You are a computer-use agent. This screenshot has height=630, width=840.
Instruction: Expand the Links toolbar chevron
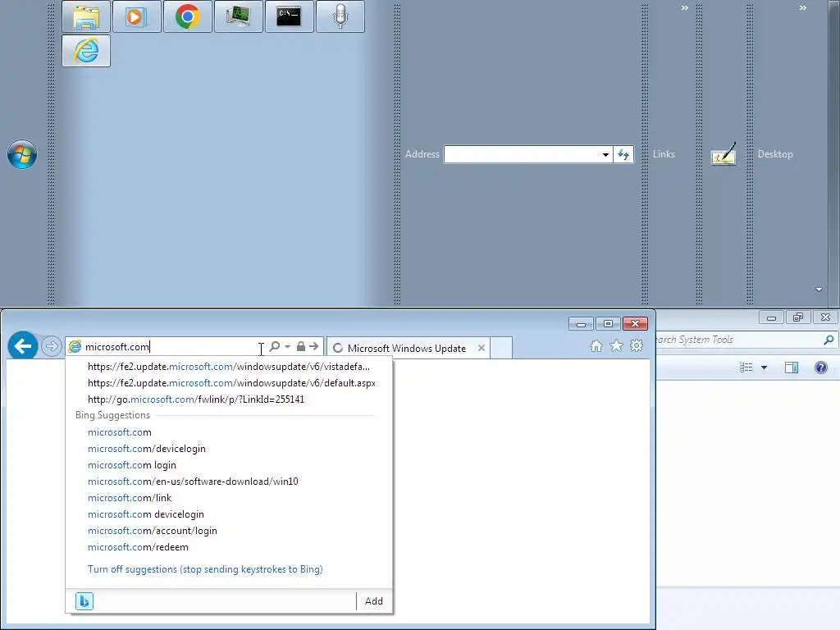point(685,7)
